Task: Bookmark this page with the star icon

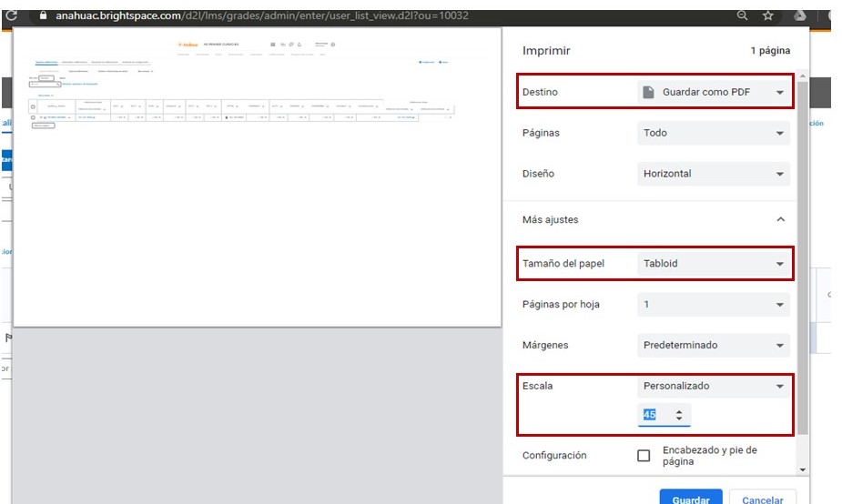Action: pyautogui.click(x=768, y=15)
